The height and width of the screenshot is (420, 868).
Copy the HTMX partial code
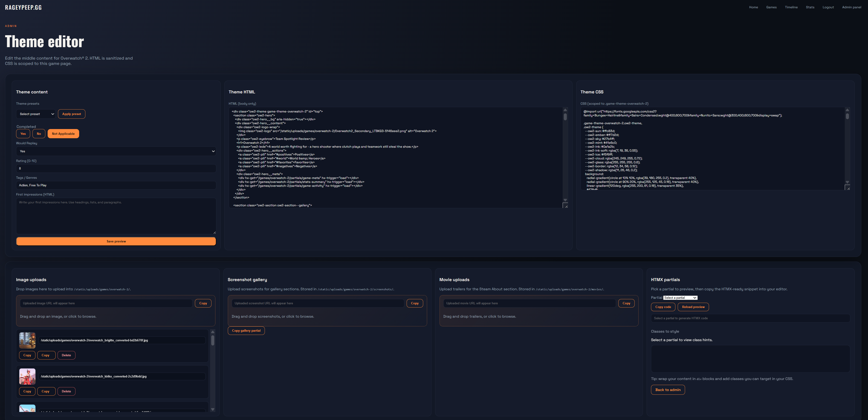tap(663, 307)
